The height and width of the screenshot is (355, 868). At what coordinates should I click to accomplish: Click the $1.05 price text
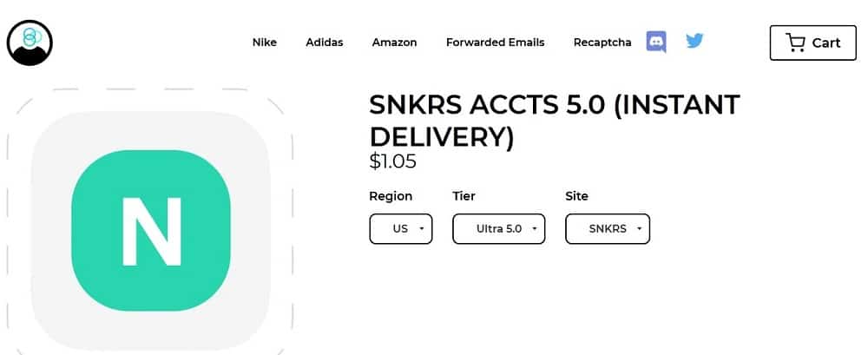coord(392,161)
